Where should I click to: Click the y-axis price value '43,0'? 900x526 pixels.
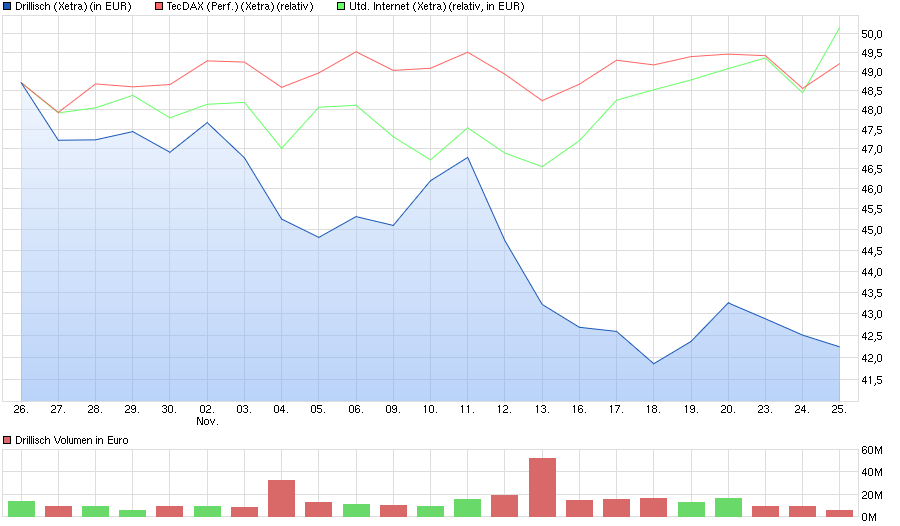(872, 315)
